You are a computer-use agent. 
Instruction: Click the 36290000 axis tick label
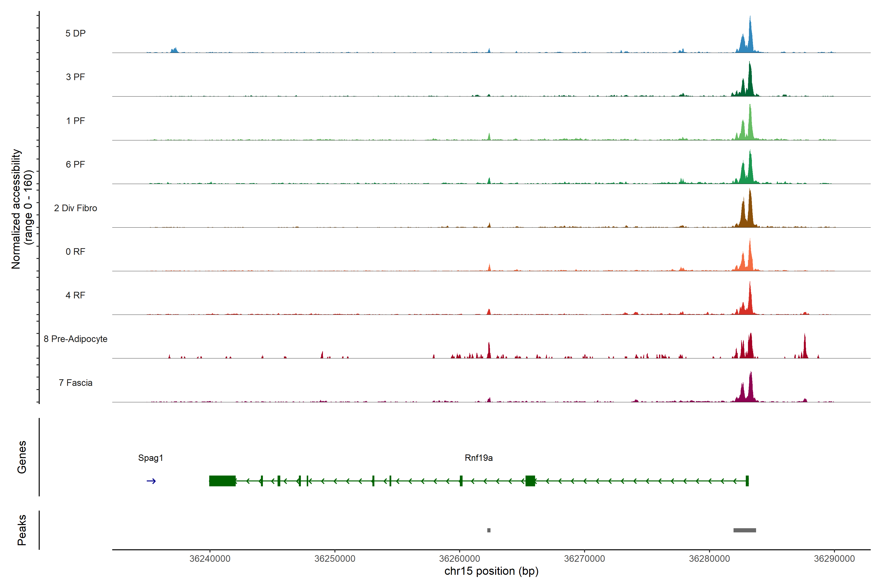[x=834, y=559]
